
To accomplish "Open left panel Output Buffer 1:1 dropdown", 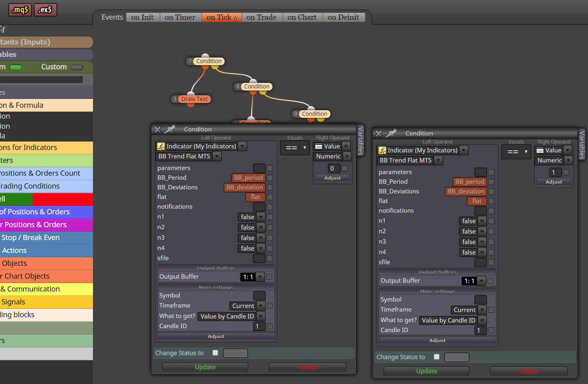I will [260, 277].
